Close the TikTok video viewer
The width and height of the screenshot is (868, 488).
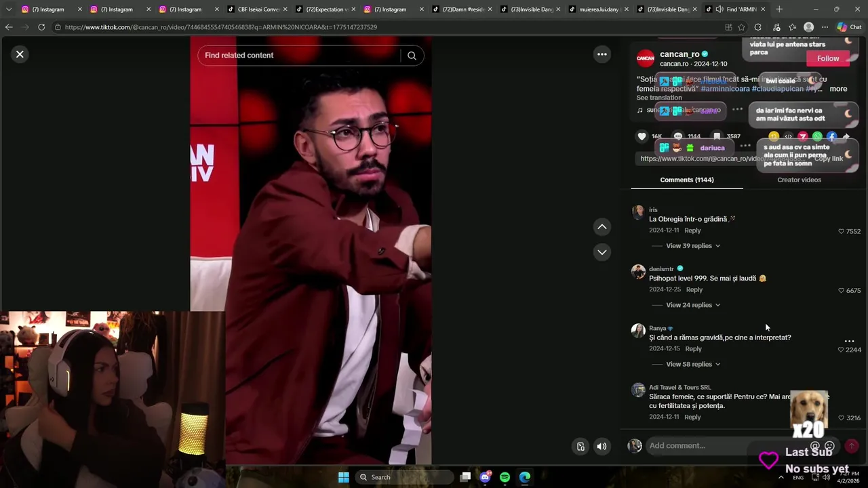(x=20, y=54)
